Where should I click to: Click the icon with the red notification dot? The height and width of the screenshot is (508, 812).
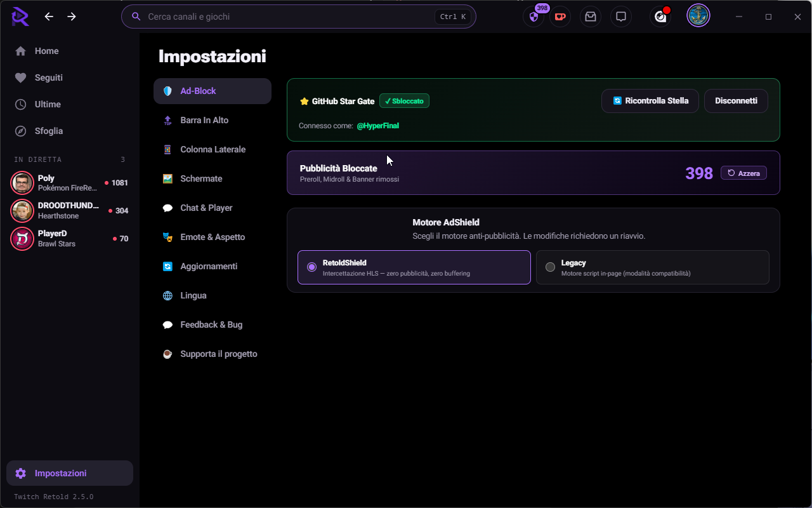point(660,17)
